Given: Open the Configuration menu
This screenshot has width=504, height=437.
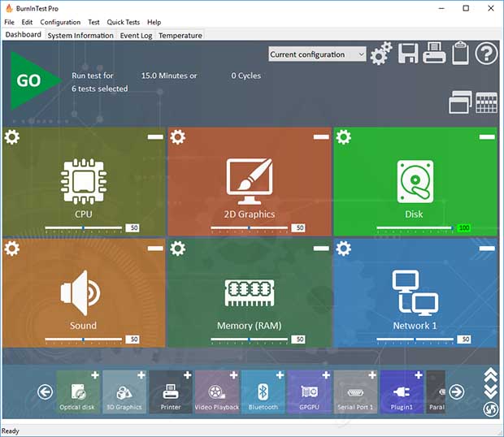Looking at the screenshot, I should pyautogui.click(x=60, y=22).
